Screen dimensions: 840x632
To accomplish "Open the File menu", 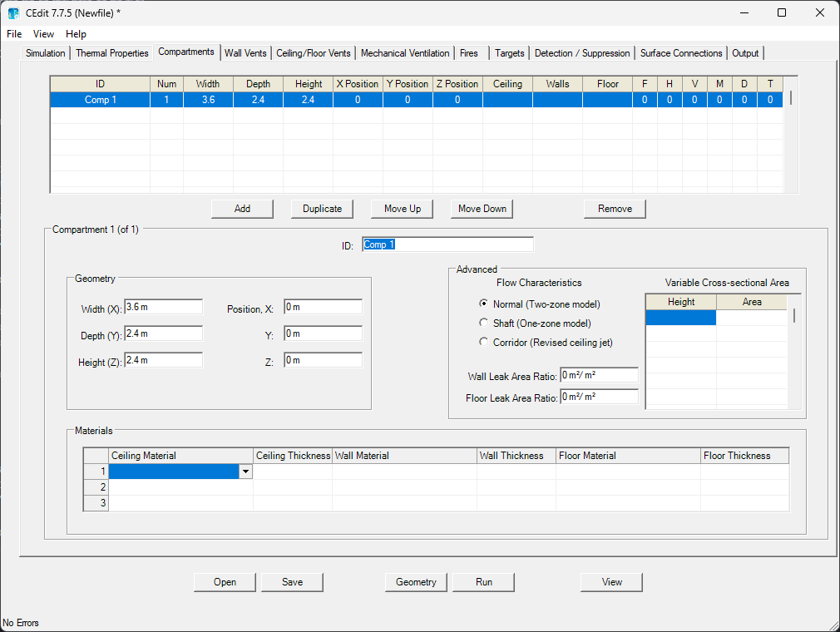I will [14, 34].
